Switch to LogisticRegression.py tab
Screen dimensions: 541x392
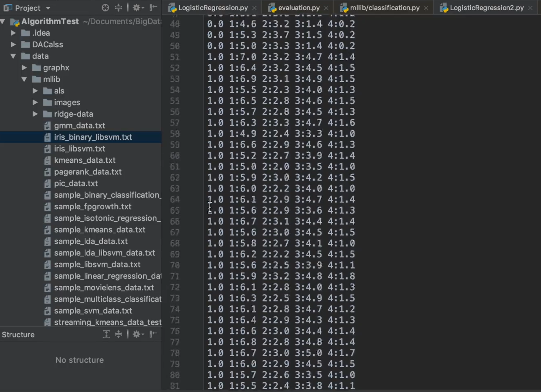[x=213, y=8]
